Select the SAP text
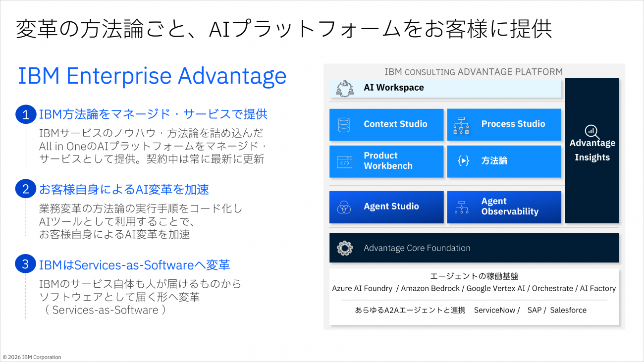The width and height of the screenshot is (644, 362). coord(534,310)
